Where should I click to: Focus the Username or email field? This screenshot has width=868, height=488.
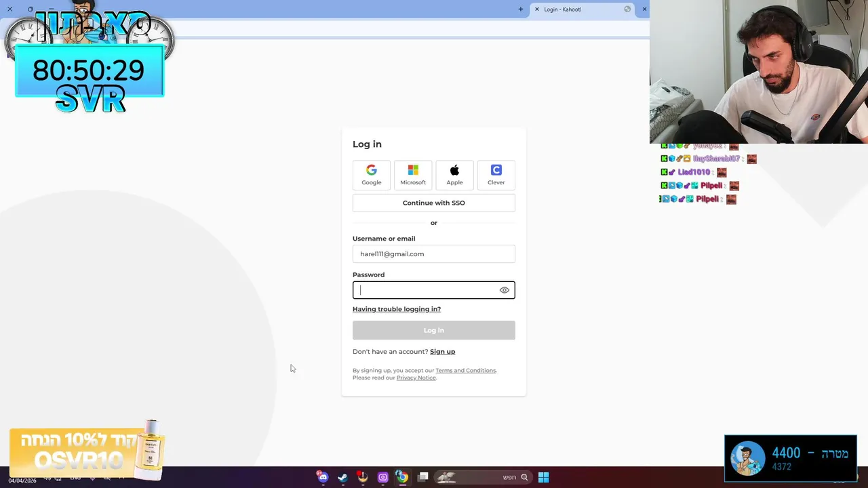pos(434,253)
